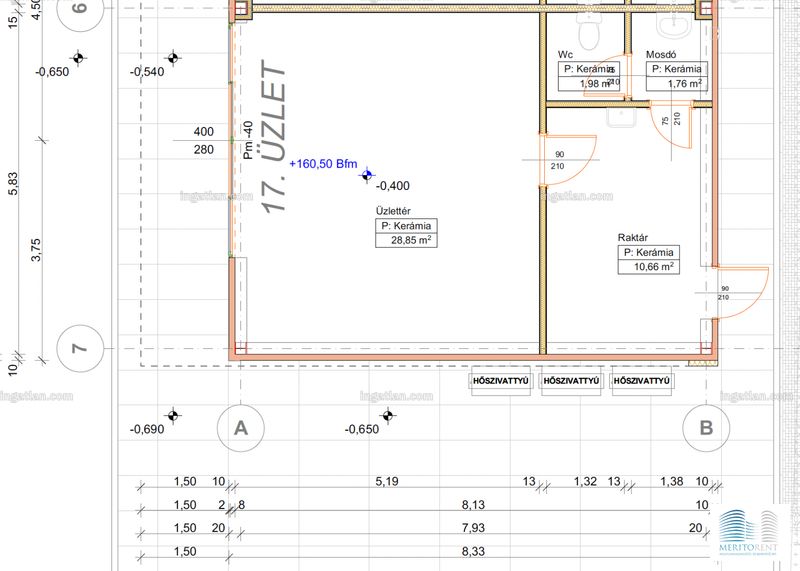The image size is (800, 571).
Task: Click the toilet symbol in the Wc room
Action: click(588, 30)
